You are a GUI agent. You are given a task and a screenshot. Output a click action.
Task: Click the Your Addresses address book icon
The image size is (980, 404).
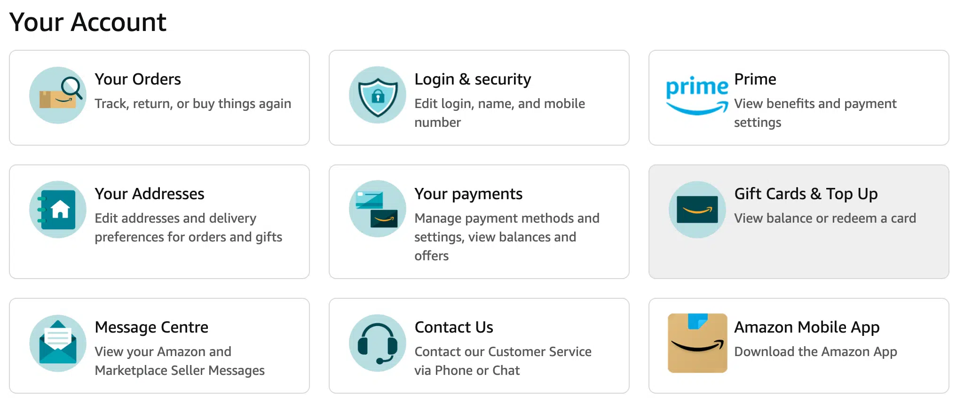[58, 210]
